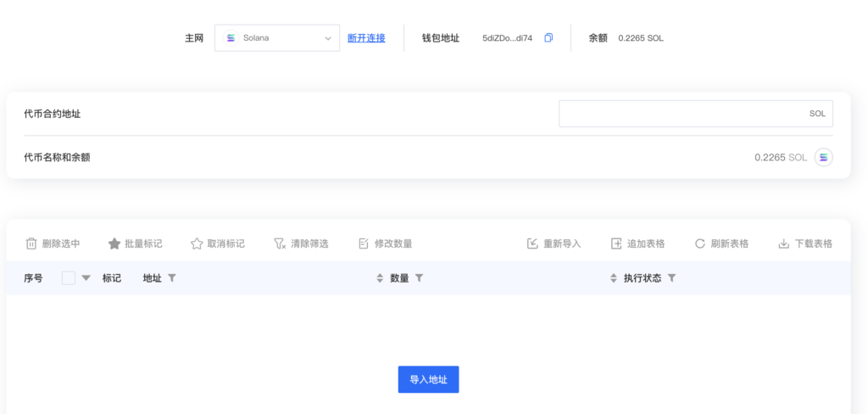Screen dimensions: 868x414
Task: Click the filled star 批量标记 icon
Action: pos(114,243)
